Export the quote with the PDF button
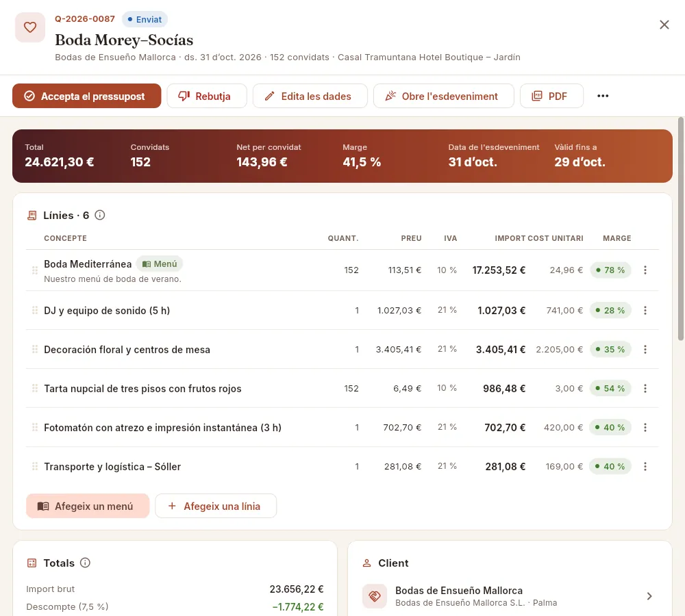The image size is (685, 616). 551,96
